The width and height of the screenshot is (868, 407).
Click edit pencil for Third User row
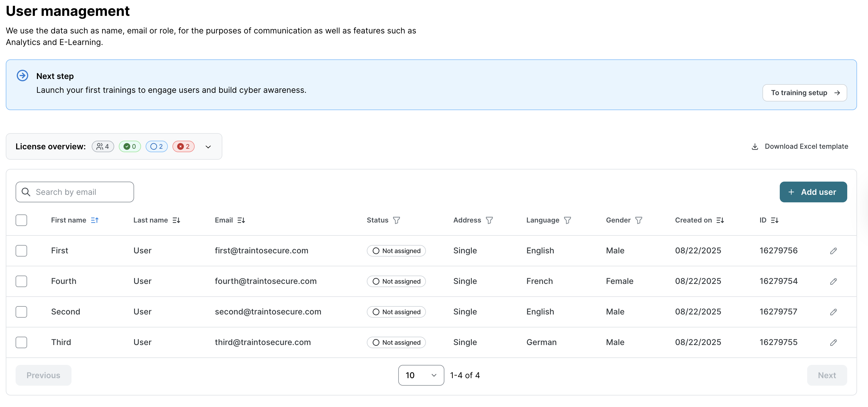pyautogui.click(x=833, y=342)
